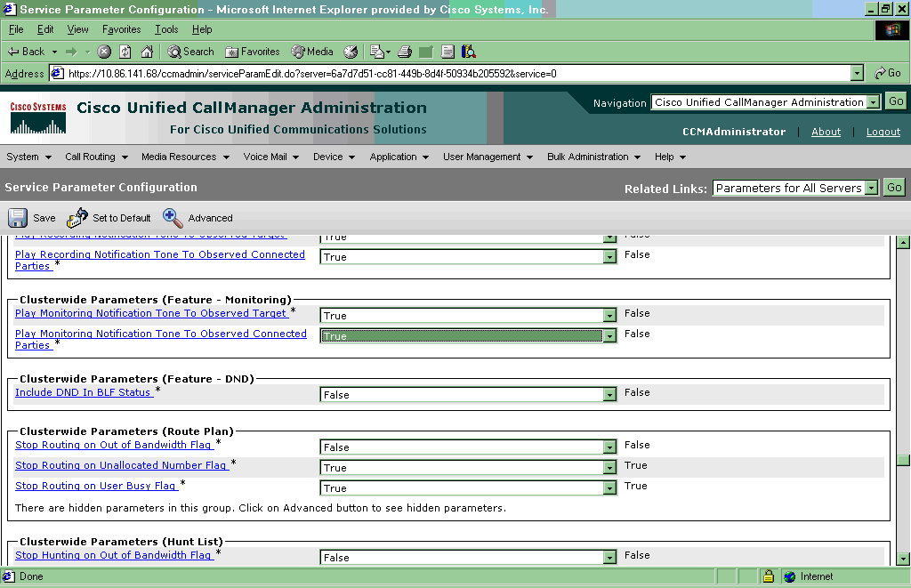Click the lock security icon in status bar
The width and height of the screenshot is (911, 588).
point(768,576)
